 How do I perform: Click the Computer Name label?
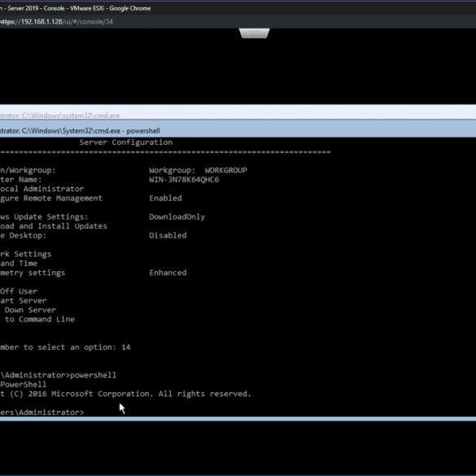coord(21,180)
